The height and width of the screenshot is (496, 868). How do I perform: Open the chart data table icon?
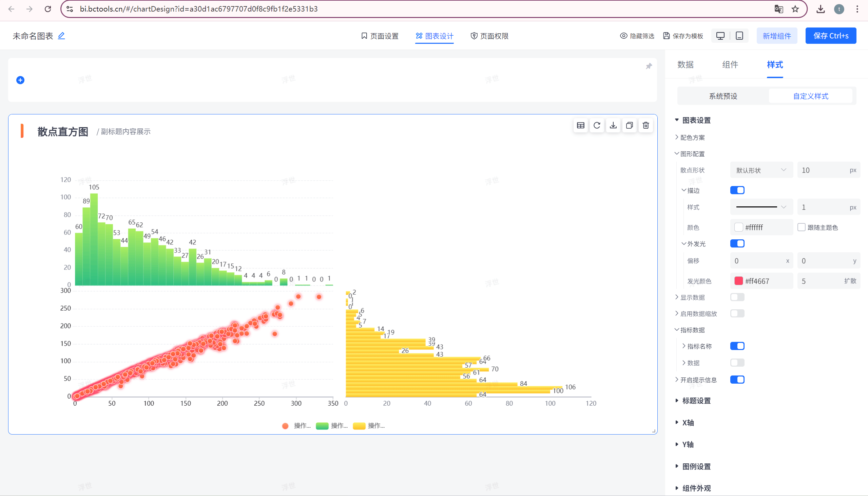point(581,125)
